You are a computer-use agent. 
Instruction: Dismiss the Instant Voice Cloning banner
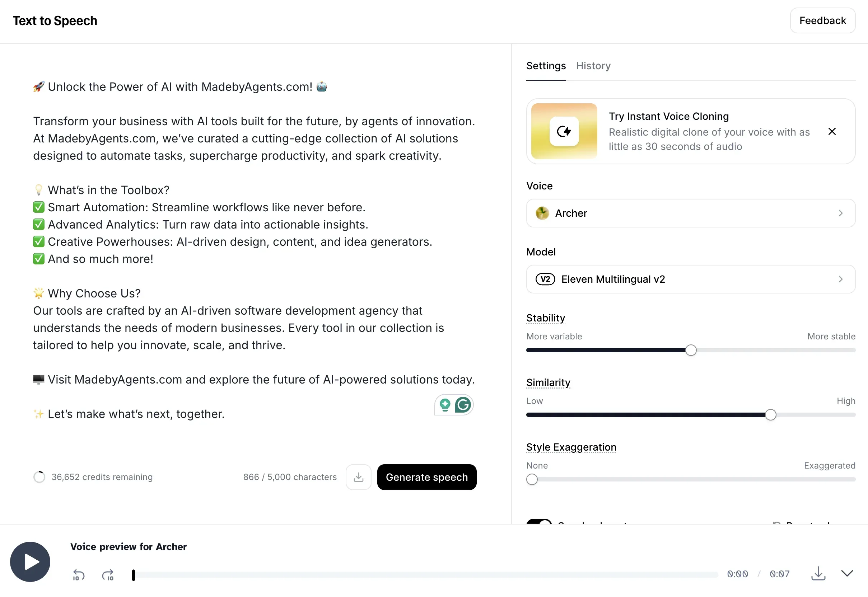click(832, 131)
